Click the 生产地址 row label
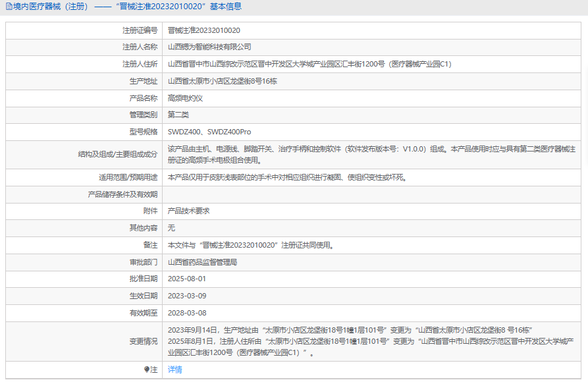 tap(144, 81)
